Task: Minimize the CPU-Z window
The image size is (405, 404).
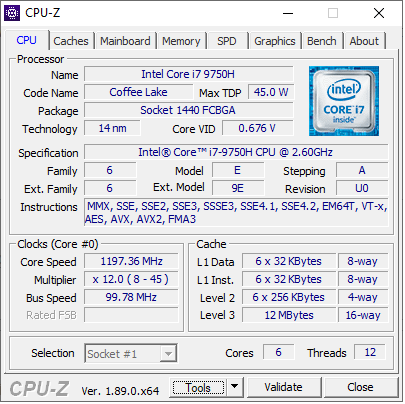Action: pos(288,13)
